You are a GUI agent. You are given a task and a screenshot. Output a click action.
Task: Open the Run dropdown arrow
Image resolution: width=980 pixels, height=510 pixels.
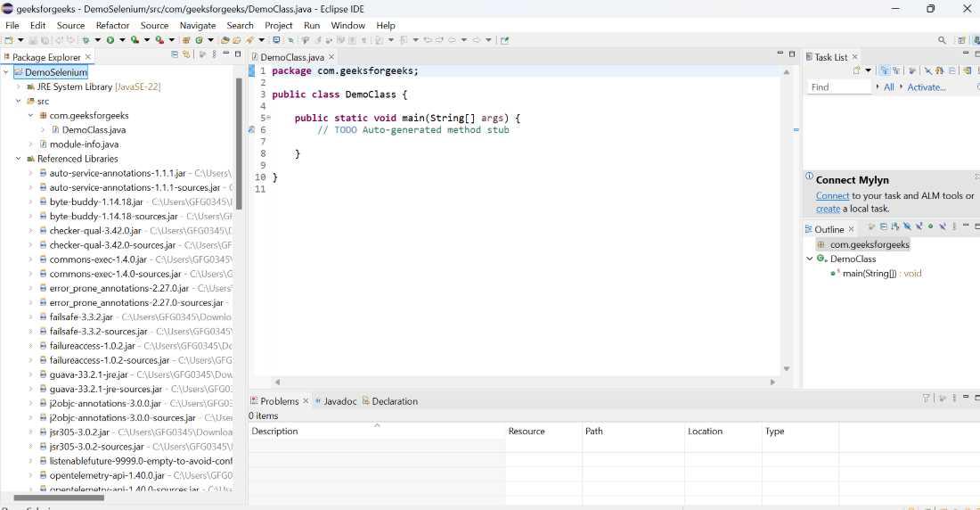pos(123,40)
